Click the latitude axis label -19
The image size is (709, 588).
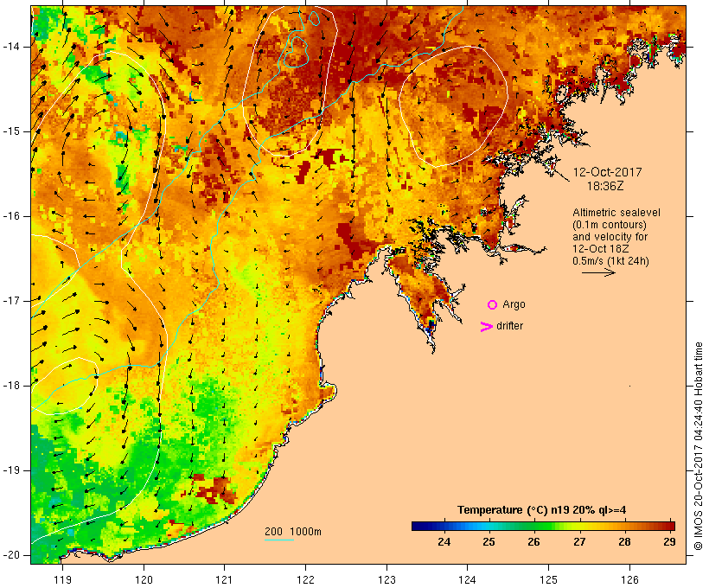[x=11, y=470]
